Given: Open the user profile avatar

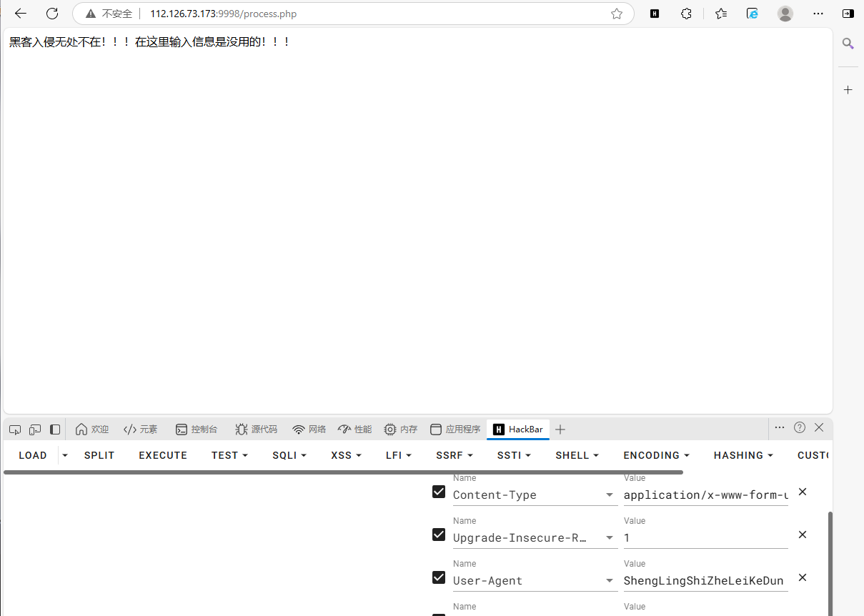Looking at the screenshot, I should coord(785,14).
